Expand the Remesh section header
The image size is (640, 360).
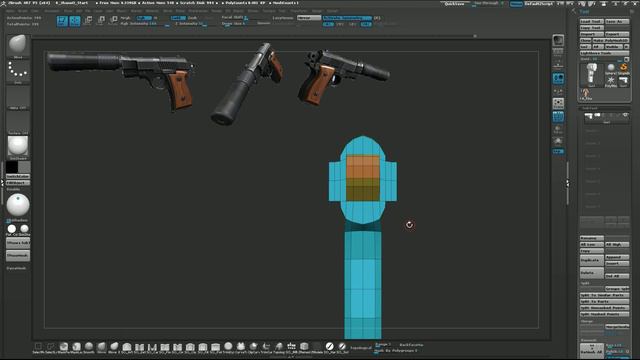click(588, 340)
